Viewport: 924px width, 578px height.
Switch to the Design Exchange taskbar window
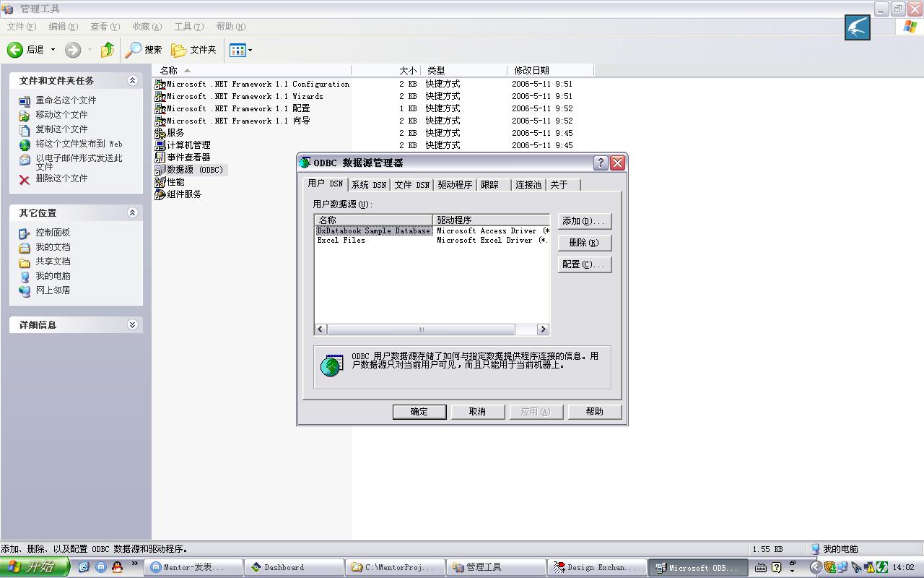[596, 568]
